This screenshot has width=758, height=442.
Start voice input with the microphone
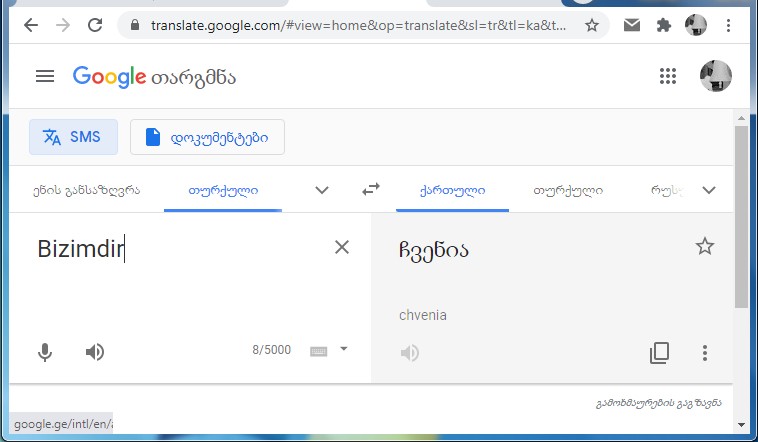point(45,352)
